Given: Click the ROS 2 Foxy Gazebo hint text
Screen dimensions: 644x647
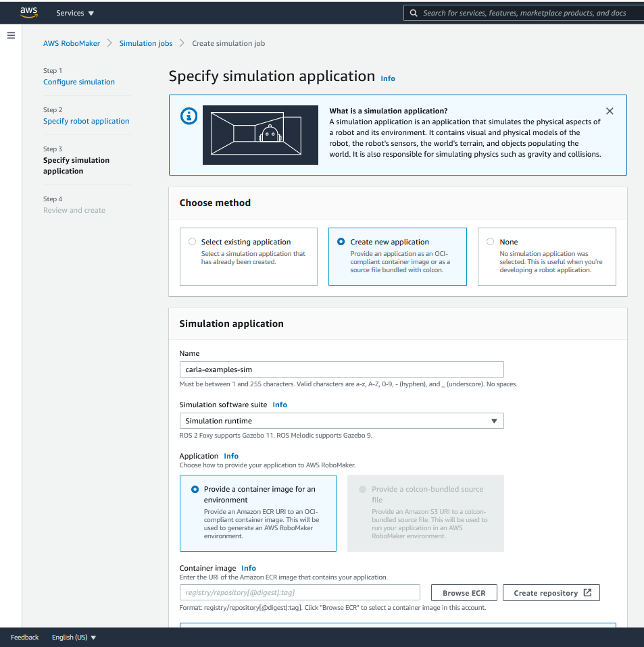Looking at the screenshot, I should (x=276, y=436).
